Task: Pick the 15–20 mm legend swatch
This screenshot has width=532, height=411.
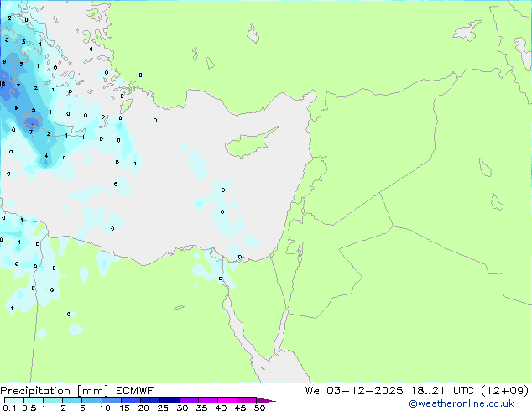Action: (131, 400)
